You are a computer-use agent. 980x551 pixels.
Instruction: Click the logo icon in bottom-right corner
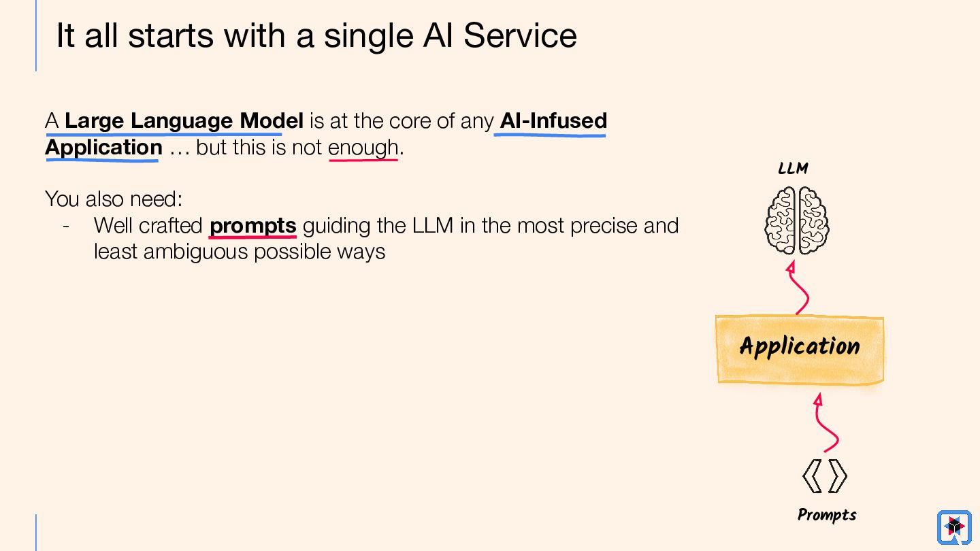[x=953, y=527]
